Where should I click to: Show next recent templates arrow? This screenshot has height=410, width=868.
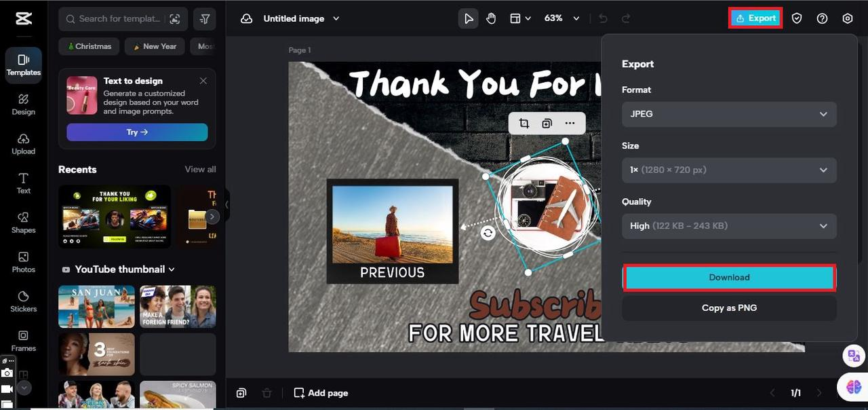[212, 217]
